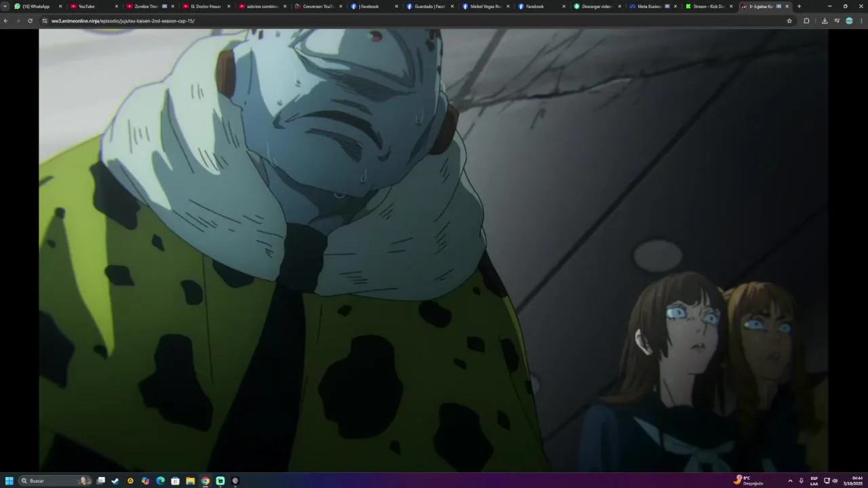Open Microsoft Store from the taskbar
Image resolution: width=868 pixels, height=488 pixels.
tap(175, 481)
